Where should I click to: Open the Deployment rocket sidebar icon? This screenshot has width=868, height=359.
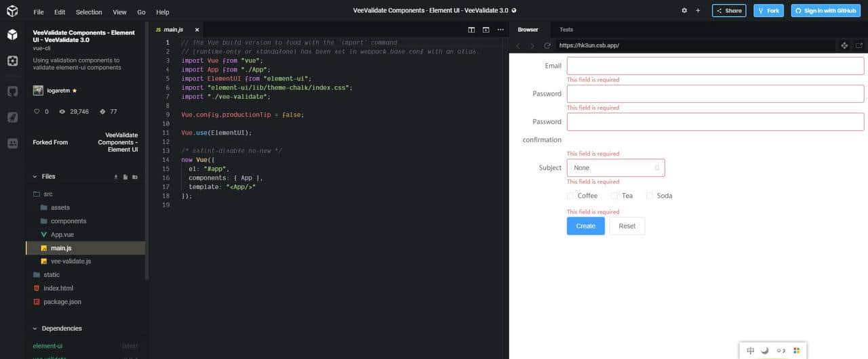(x=12, y=117)
